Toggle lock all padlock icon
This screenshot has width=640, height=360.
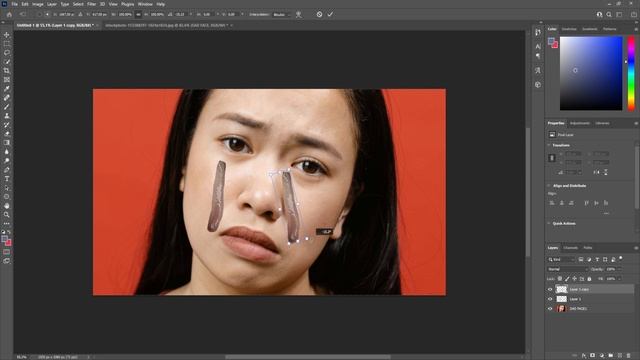pyautogui.click(x=589, y=279)
